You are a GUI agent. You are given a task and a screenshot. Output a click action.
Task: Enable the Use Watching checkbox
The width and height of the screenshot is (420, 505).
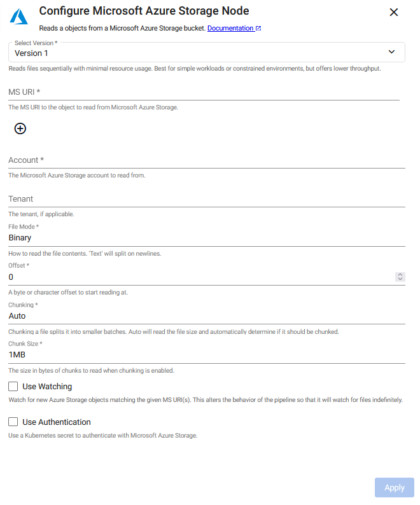(x=13, y=386)
